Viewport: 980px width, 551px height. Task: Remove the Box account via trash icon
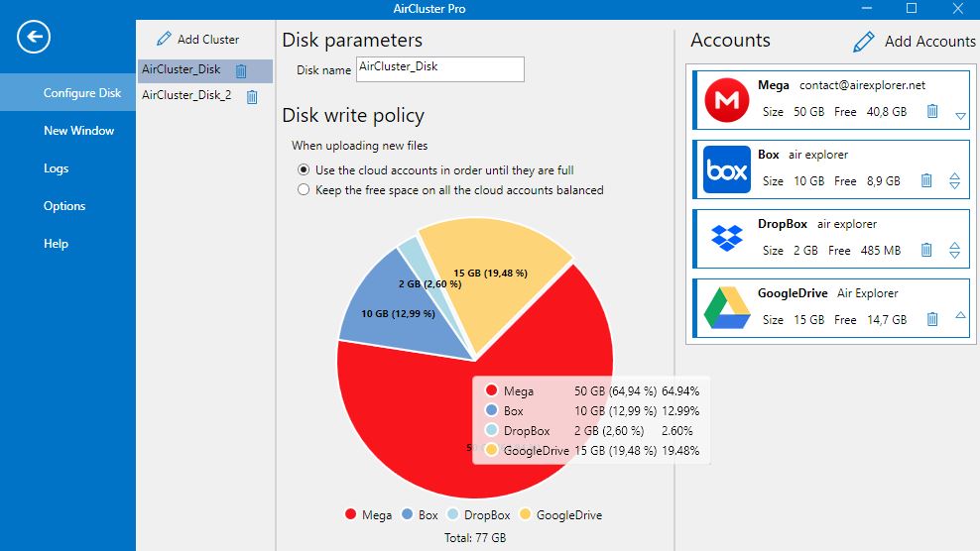coord(926,180)
